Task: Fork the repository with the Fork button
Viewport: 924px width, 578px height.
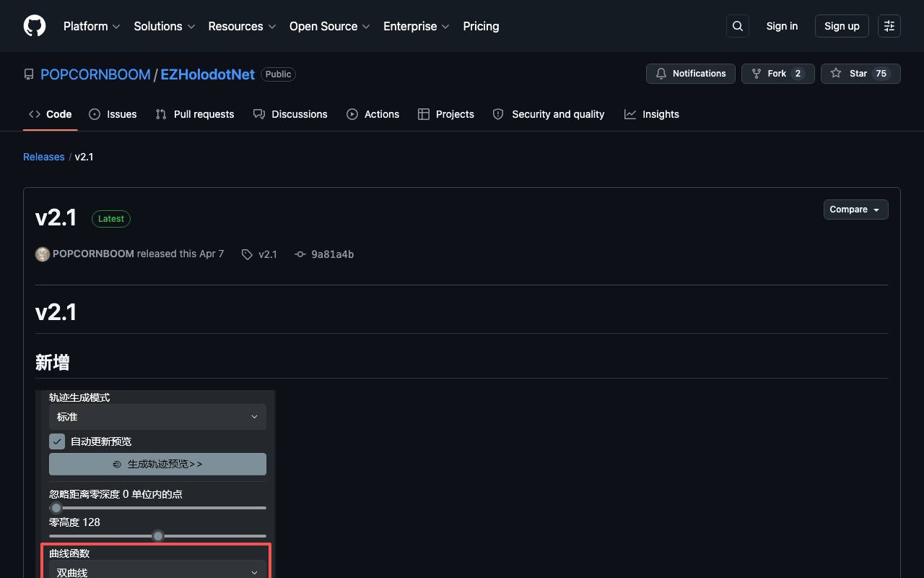Action: tap(778, 74)
